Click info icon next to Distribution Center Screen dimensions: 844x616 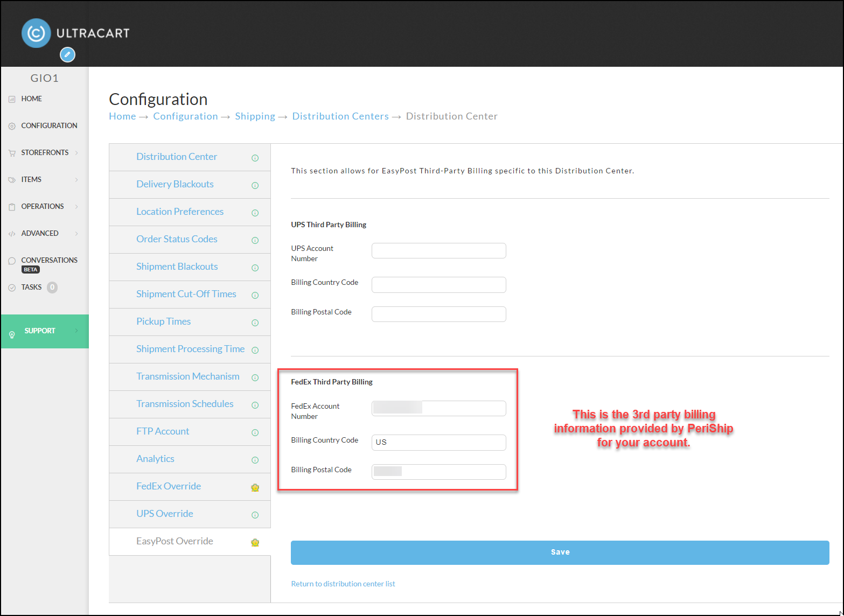pyautogui.click(x=255, y=158)
